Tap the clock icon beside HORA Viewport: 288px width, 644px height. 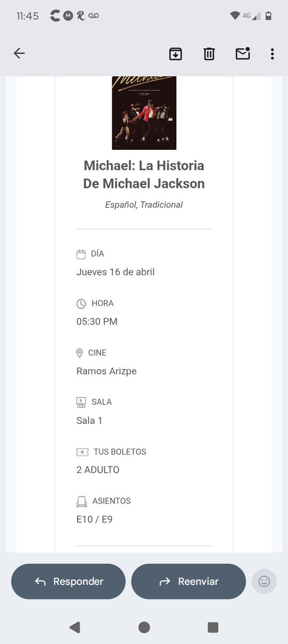click(81, 304)
